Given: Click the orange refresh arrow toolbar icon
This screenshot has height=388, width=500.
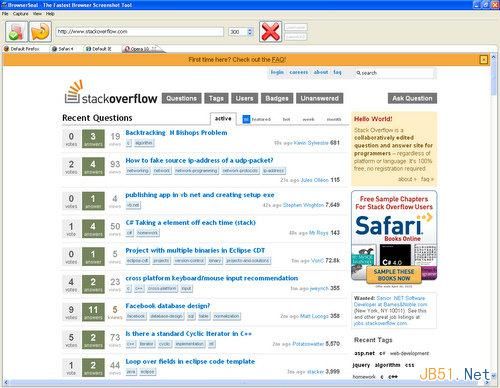Looking at the screenshot, I should click(x=40, y=32).
